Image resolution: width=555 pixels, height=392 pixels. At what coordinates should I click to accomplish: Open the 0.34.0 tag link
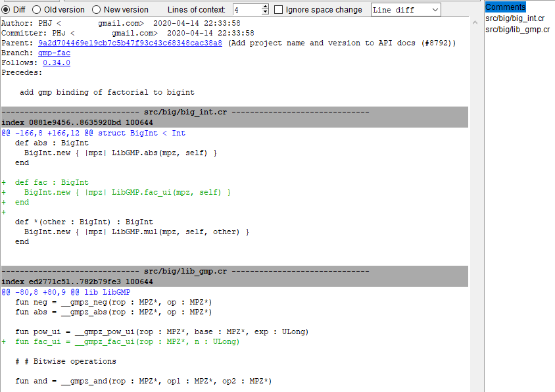coord(57,62)
